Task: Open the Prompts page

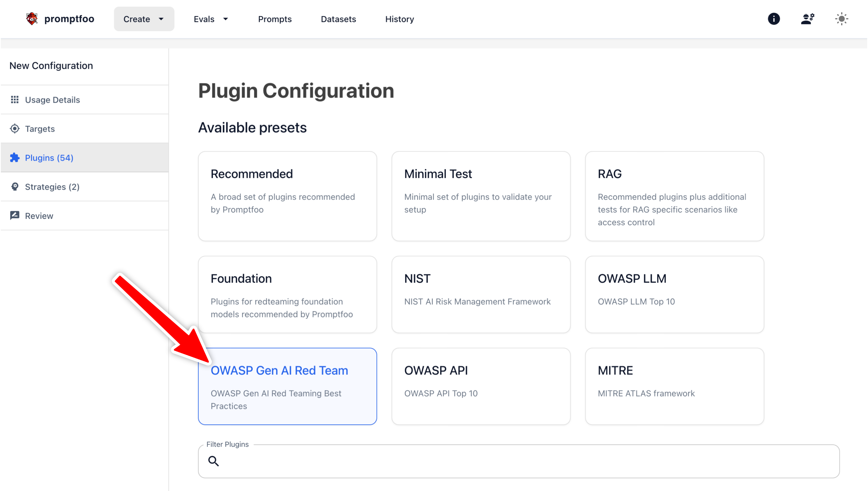Action: [x=275, y=19]
